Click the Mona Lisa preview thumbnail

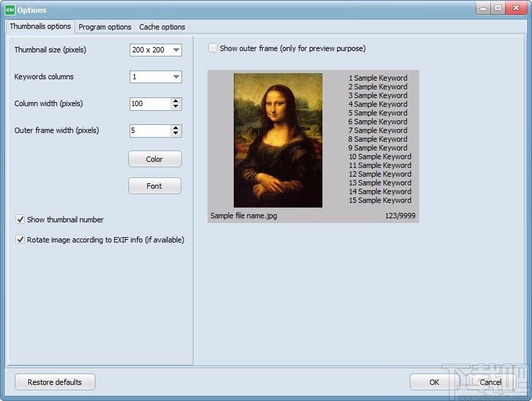278,140
